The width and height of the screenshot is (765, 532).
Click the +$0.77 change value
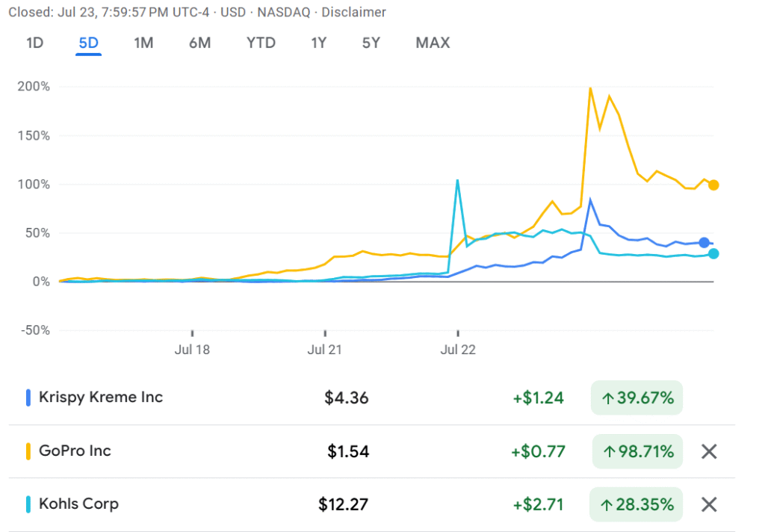(538, 451)
